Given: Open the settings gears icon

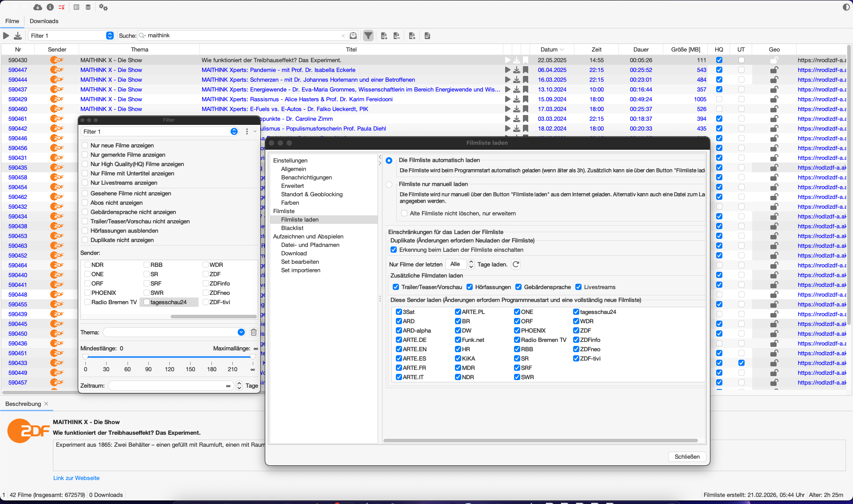Looking at the screenshot, I should point(103,7).
